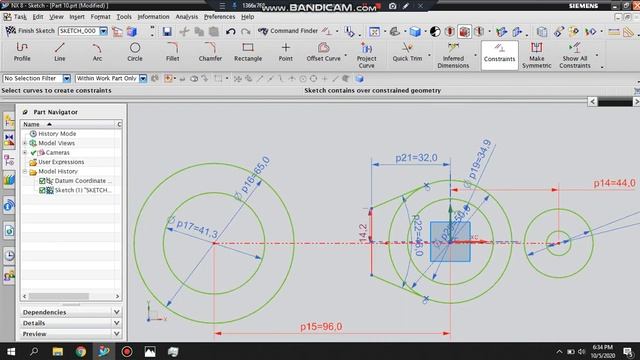Image resolution: width=640 pixels, height=360 pixels.
Task: Open the Preferences menu
Action: (x=220, y=17)
